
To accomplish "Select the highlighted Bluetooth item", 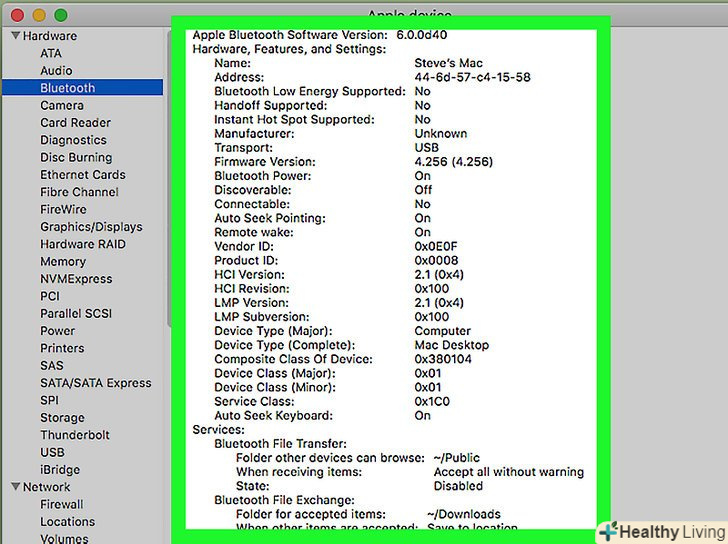I will coord(82,88).
